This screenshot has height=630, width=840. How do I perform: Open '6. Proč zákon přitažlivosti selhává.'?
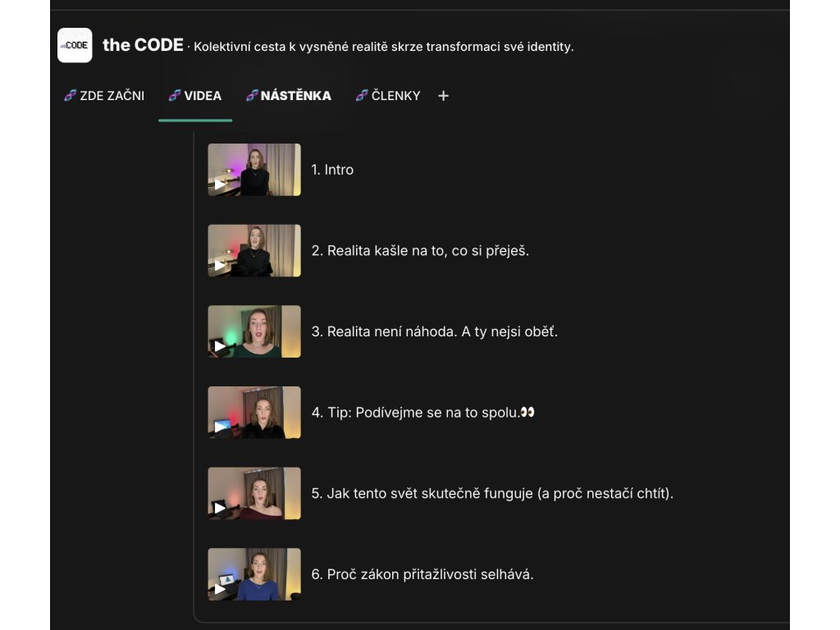[422, 574]
